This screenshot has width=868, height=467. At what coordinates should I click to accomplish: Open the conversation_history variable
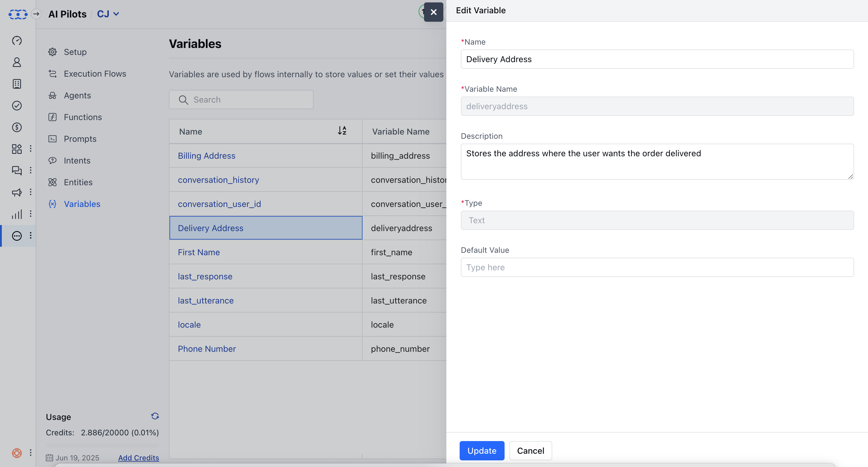(x=218, y=180)
